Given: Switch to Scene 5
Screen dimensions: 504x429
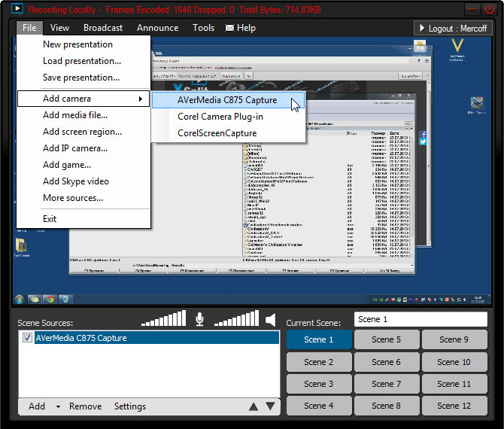Looking at the screenshot, I should point(387,339).
